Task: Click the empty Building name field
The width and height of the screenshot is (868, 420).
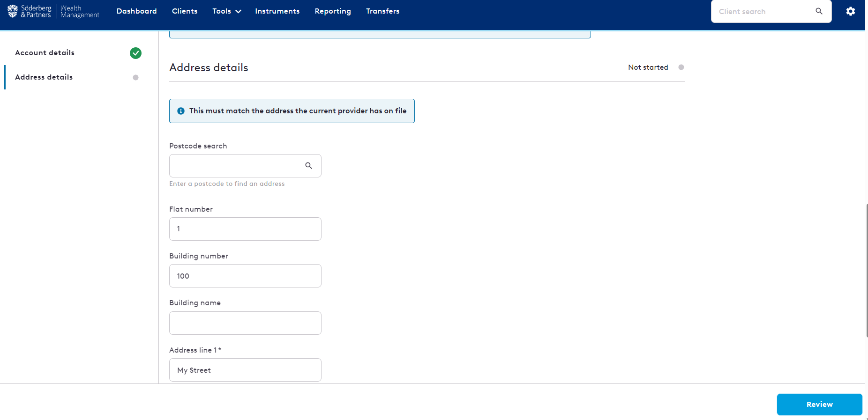Action: [245, 323]
